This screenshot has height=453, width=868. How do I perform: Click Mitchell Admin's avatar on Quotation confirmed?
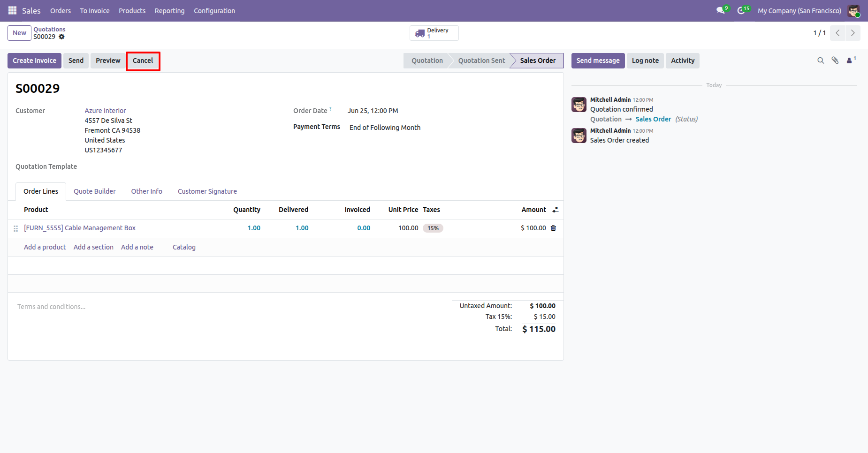pos(579,105)
